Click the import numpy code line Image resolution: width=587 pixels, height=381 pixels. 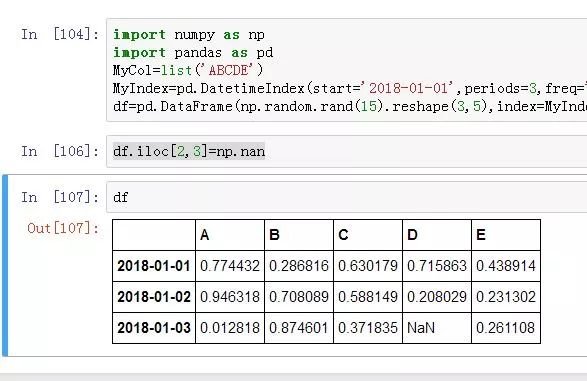pyautogui.click(x=189, y=34)
